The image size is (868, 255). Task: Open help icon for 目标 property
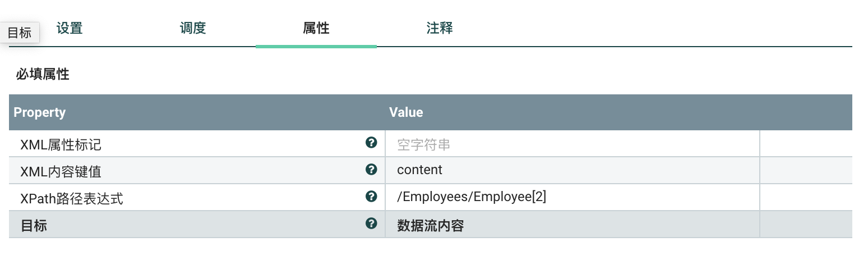[x=371, y=224]
